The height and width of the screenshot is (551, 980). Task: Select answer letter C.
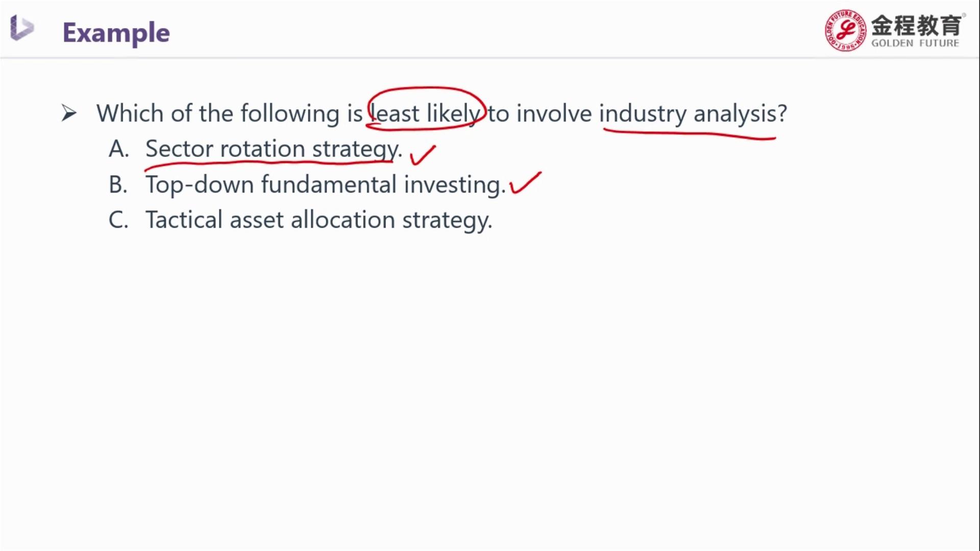(x=118, y=220)
